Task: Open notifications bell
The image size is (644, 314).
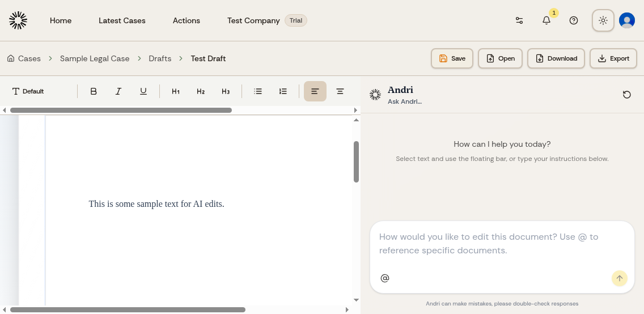Action: [x=546, y=20]
